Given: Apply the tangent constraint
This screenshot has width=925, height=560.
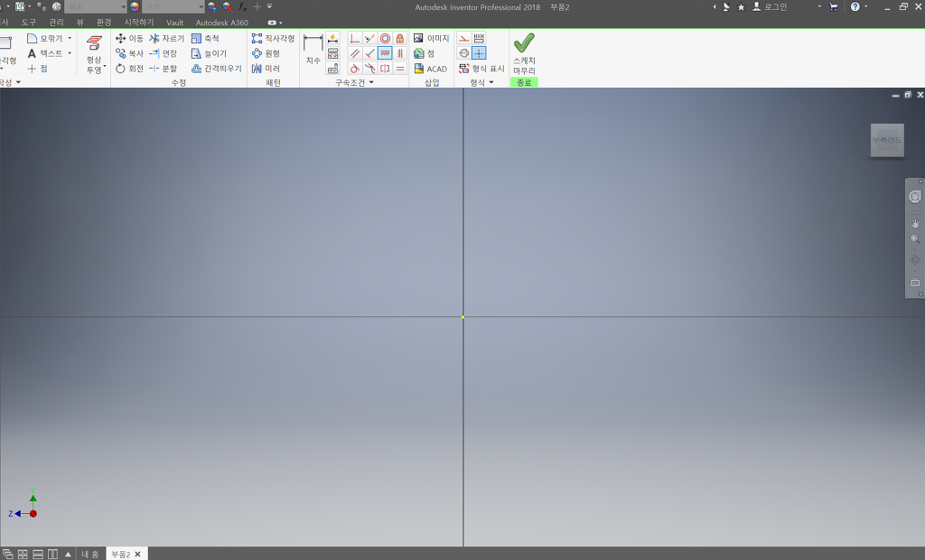Looking at the screenshot, I should click(x=354, y=69).
